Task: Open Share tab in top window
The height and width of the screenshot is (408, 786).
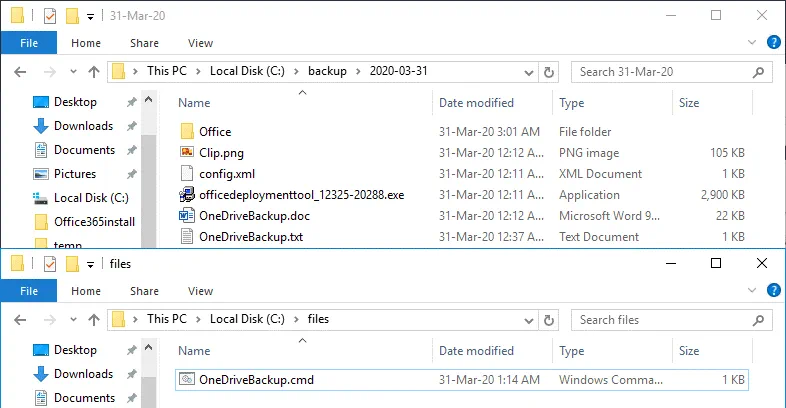Action: 144,43
